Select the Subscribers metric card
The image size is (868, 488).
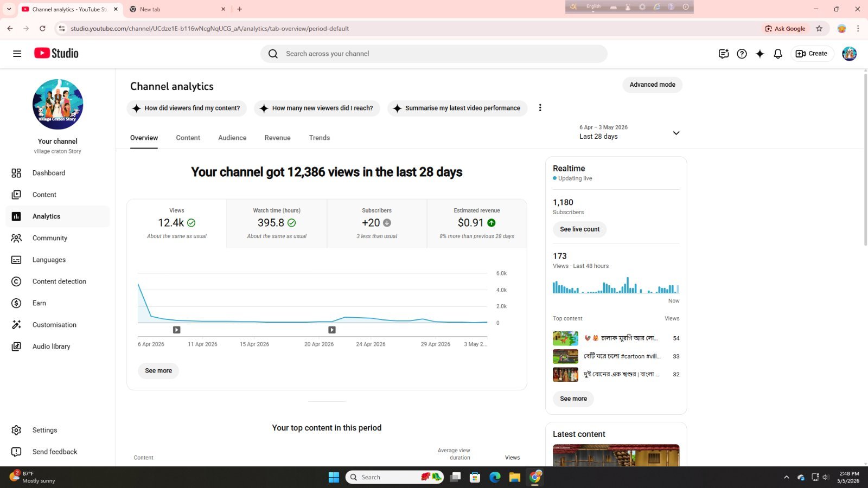tap(377, 223)
